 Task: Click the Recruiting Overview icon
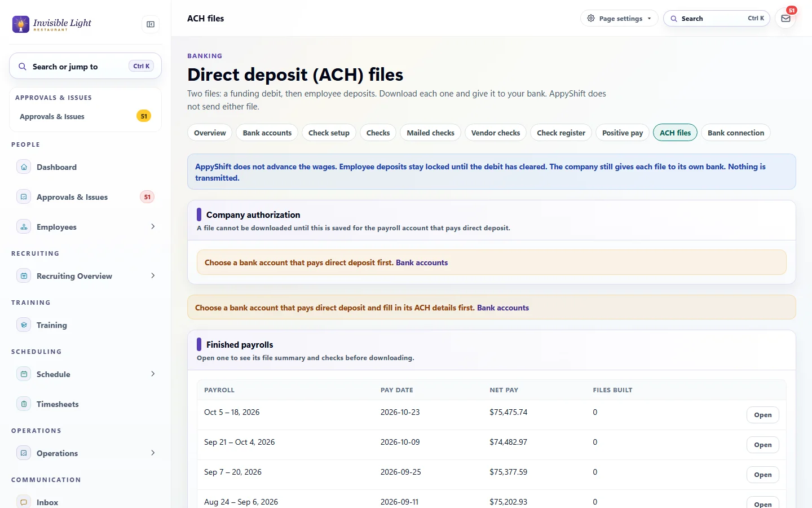point(24,276)
